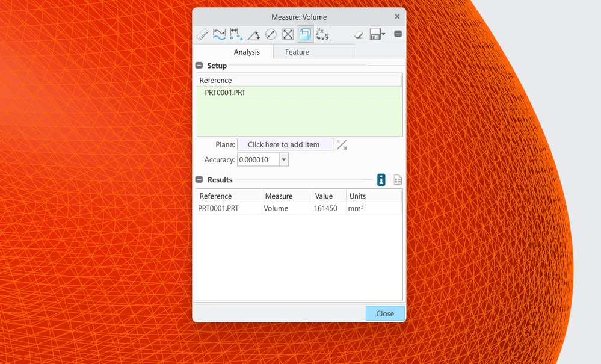
Task: Select the Transform coordinate measure tool
Action: point(322,34)
